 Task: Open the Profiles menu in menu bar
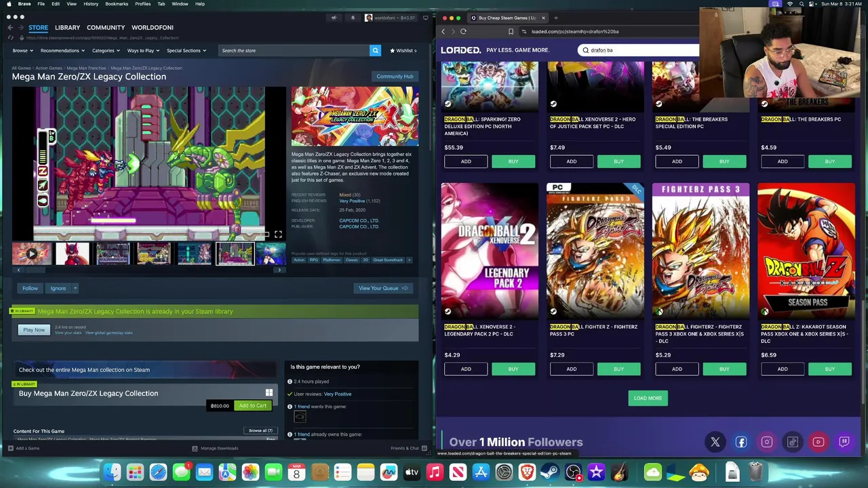tap(142, 4)
